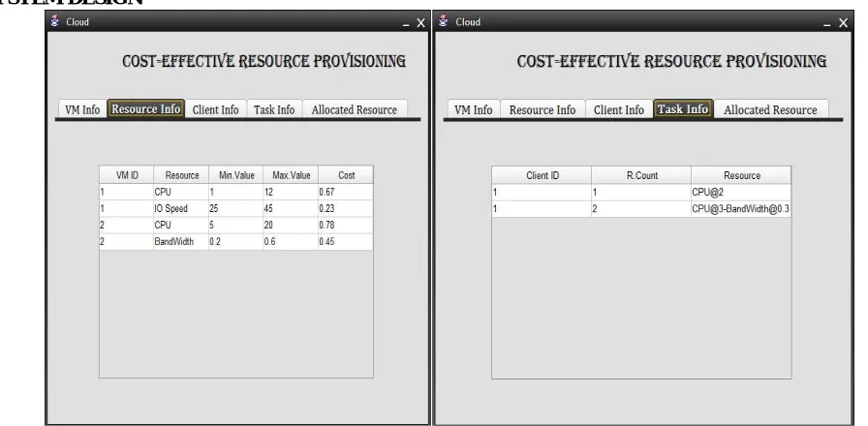The height and width of the screenshot is (426, 868).
Task: Open the Allocated Resource tab in the right window
Action: coord(770,109)
